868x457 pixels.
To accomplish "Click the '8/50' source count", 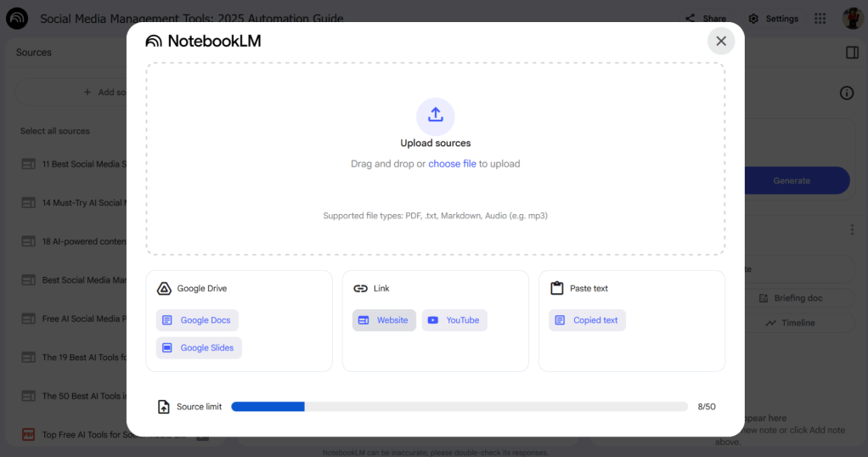I will [x=707, y=407].
